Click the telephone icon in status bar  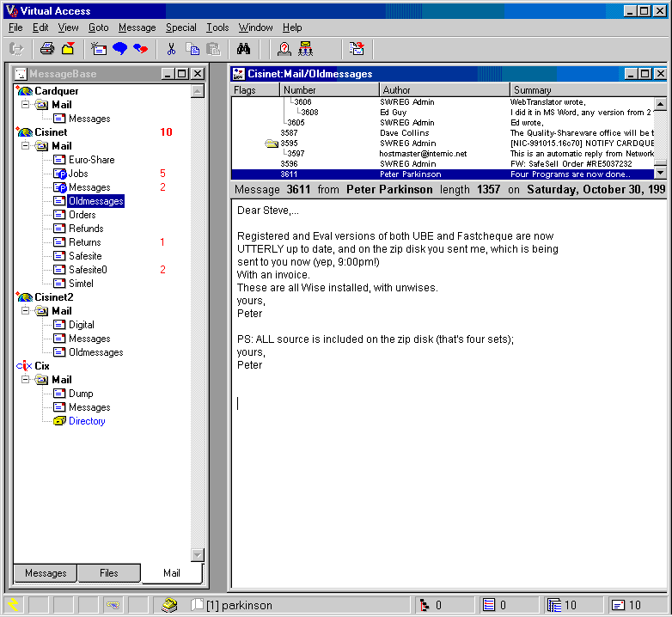[169, 605]
